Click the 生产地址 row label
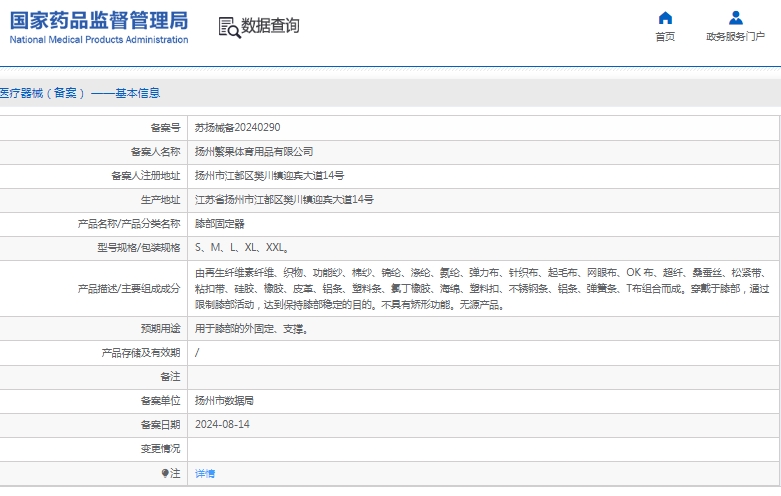 (x=160, y=200)
